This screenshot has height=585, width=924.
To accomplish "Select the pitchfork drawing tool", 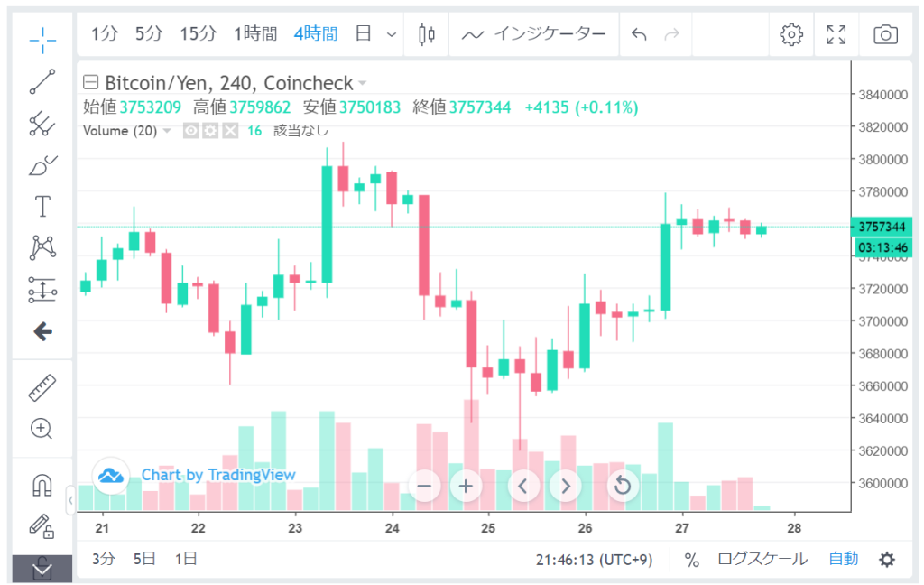I will pos(42,124).
